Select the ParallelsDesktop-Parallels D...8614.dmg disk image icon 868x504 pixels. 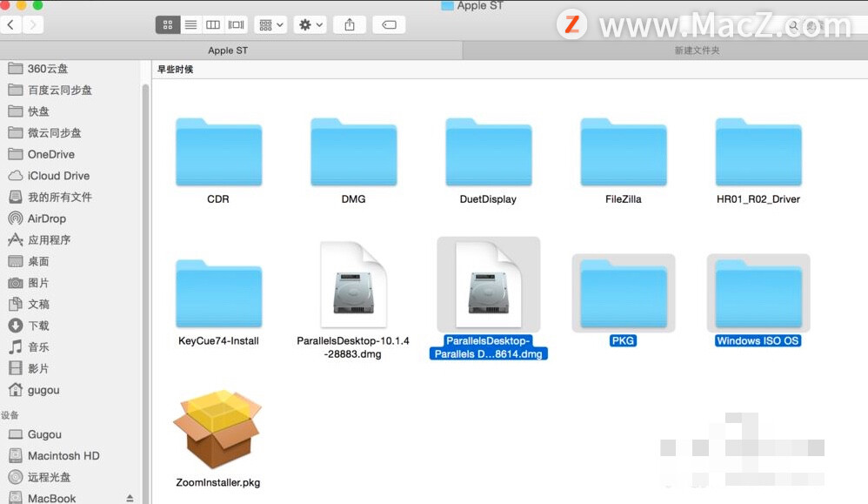click(489, 285)
